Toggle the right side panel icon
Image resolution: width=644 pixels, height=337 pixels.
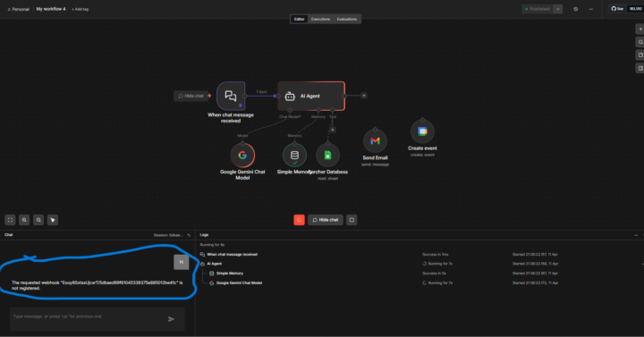pos(640,68)
